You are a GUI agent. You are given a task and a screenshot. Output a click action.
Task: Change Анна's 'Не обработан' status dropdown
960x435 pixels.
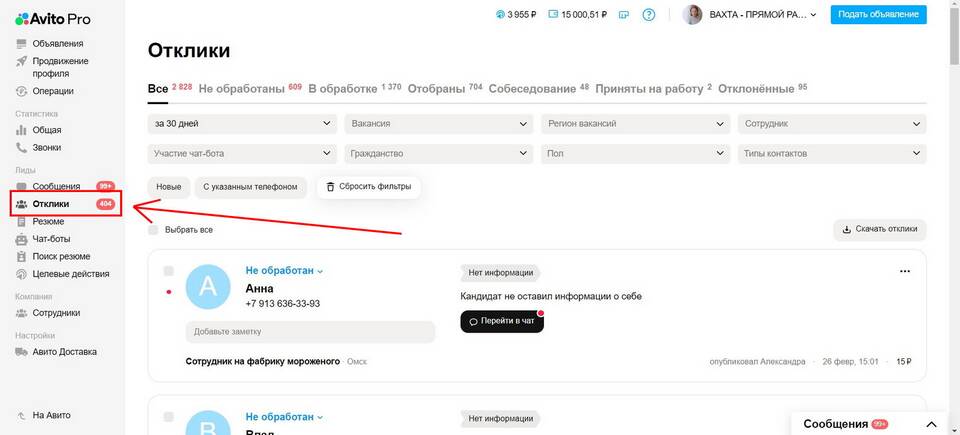(x=285, y=271)
